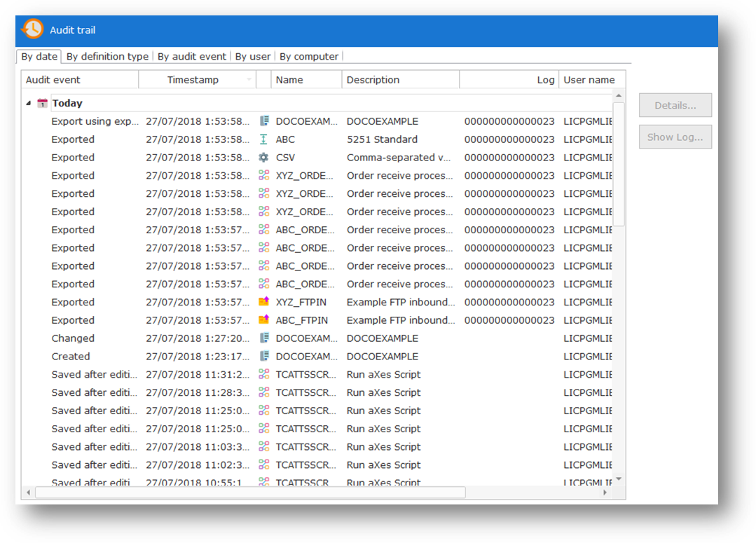Sort by the Name column header
756x543 pixels.
click(x=306, y=80)
